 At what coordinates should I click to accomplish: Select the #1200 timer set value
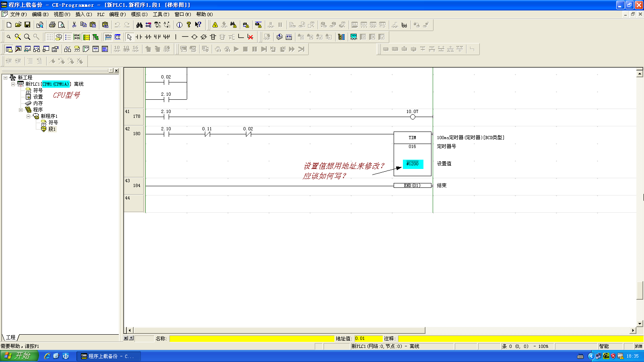[413, 164]
